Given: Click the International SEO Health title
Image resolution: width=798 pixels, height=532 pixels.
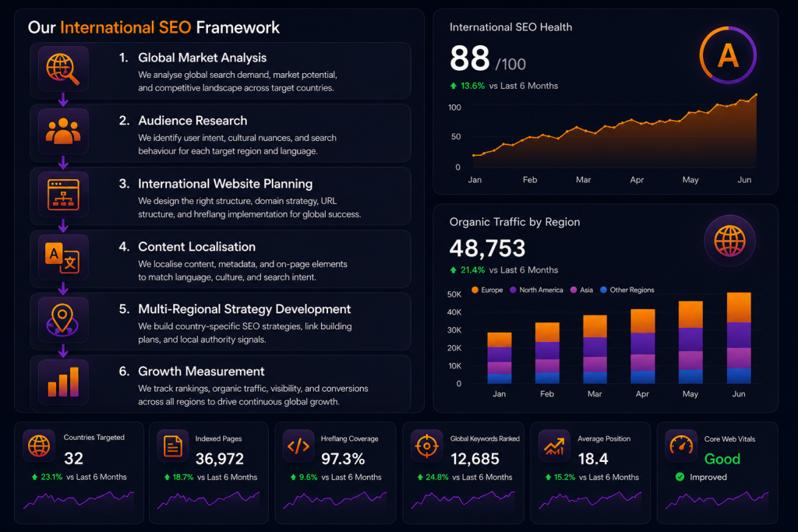Looking at the screenshot, I should 510,27.
